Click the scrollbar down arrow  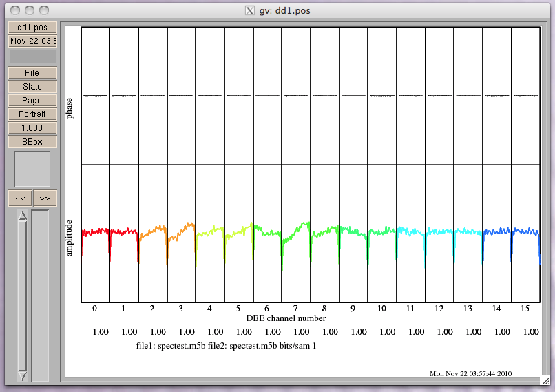(22, 375)
